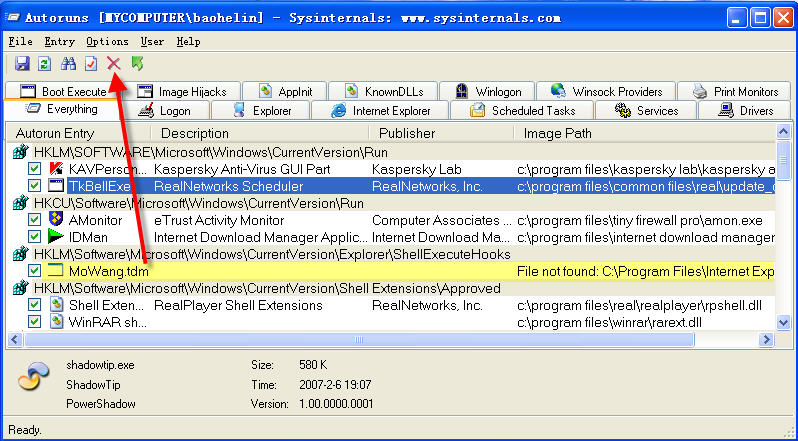
Task: Sort by Publisher column header
Action: click(x=441, y=133)
